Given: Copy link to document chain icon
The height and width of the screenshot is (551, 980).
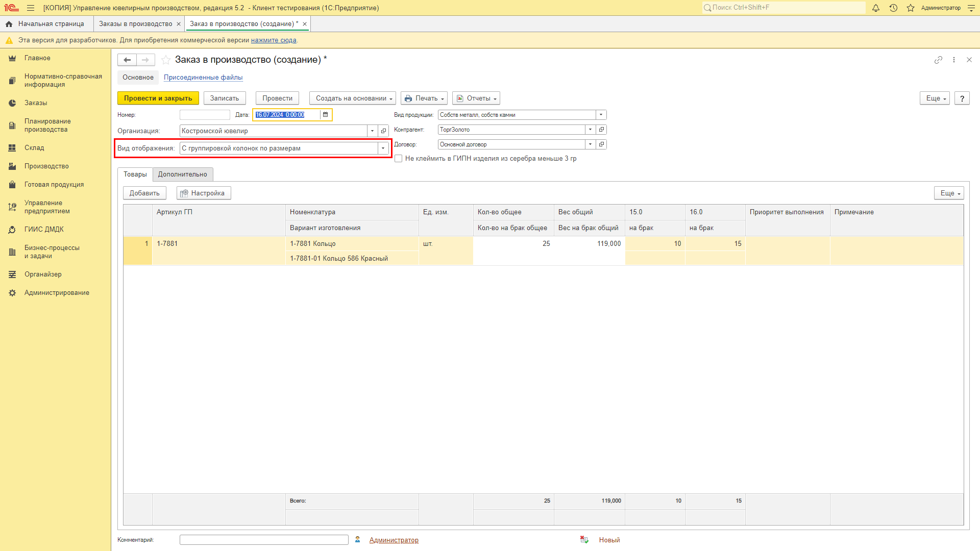Looking at the screenshot, I should [938, 60].
